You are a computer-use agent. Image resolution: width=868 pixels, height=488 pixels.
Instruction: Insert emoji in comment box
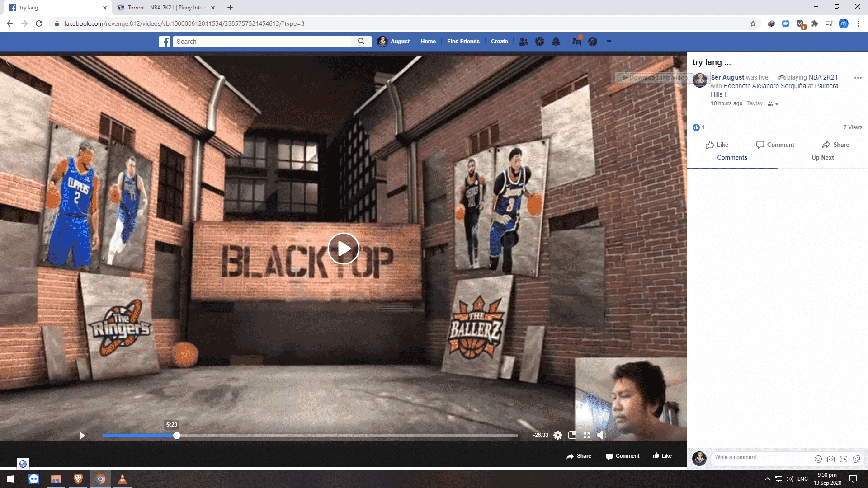click(818, 459)
